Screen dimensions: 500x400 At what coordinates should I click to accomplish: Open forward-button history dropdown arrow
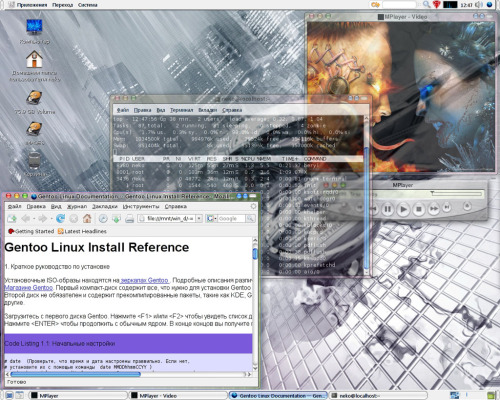point(51,219)
